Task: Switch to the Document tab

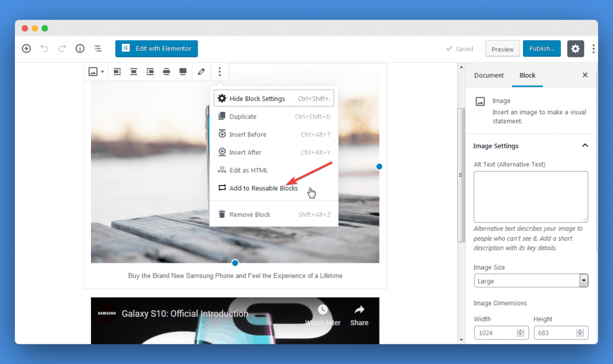Action: click(488, 75)
